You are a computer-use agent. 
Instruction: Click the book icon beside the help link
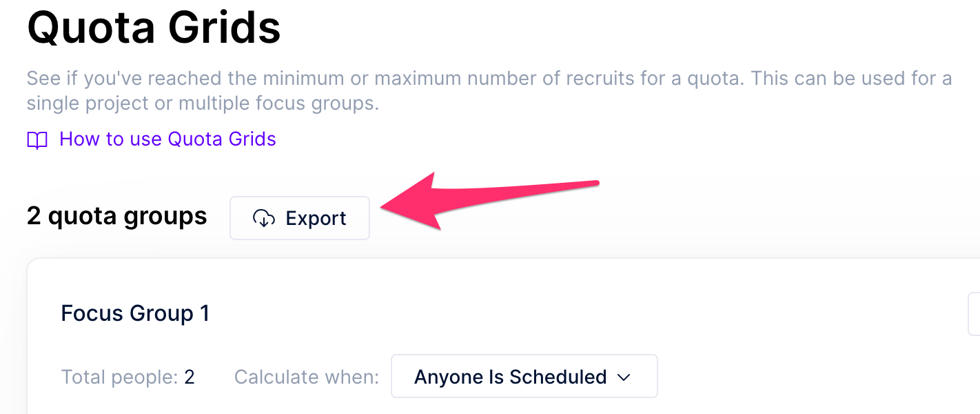click(37, 140)
